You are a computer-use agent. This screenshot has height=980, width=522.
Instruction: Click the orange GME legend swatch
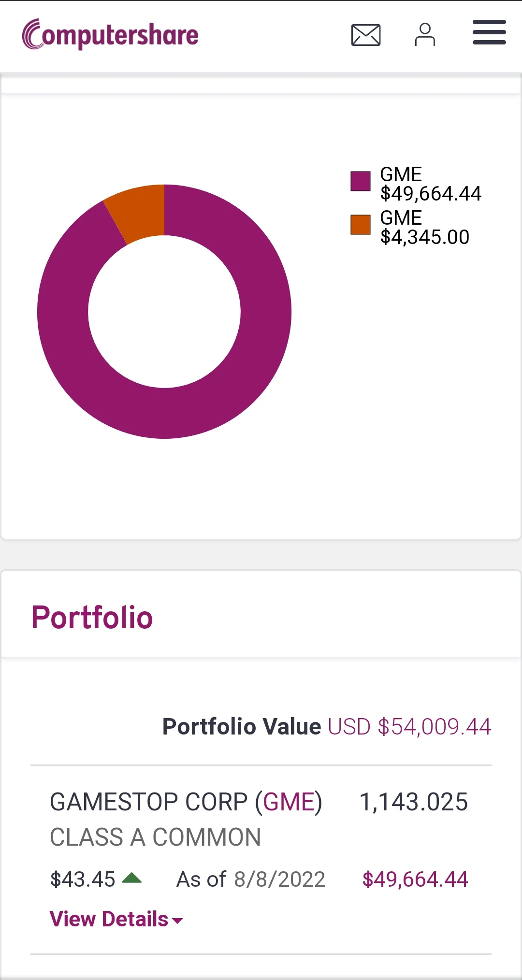(361, 225)
